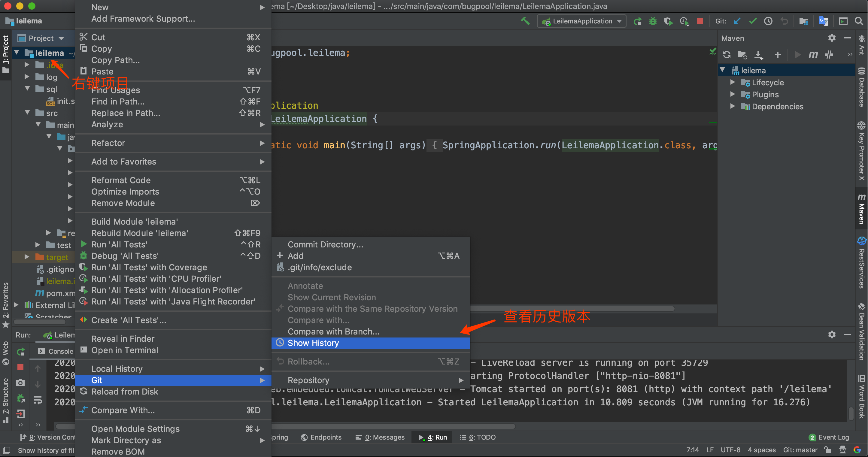The image size is (868, 457).
Task: Download Maven sources and documentation
Action: pos(758,55)
